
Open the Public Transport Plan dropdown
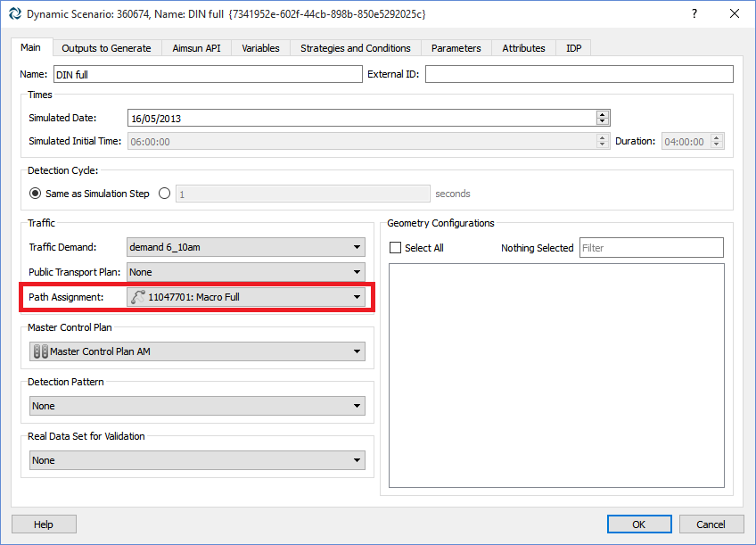[246, 272]
